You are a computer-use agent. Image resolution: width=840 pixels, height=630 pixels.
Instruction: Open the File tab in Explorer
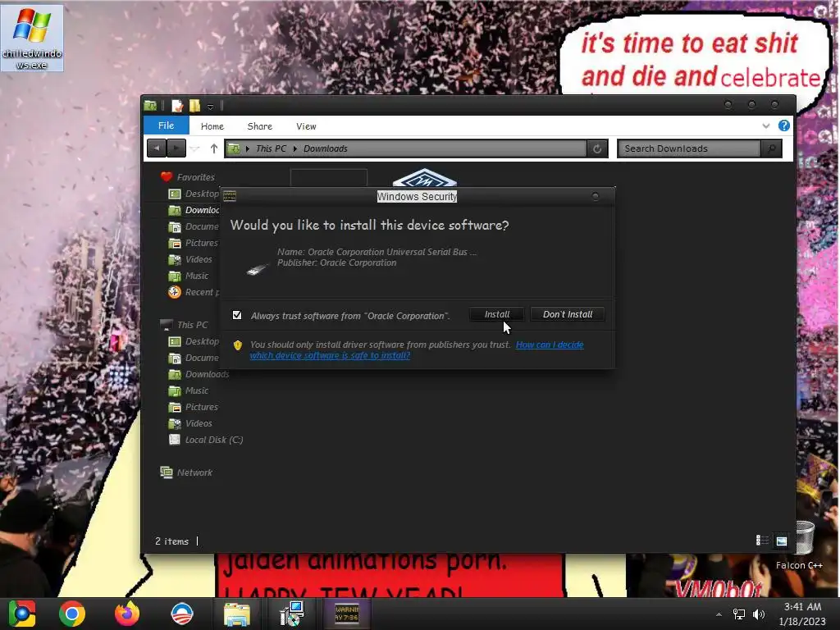[x=166, y=126]
